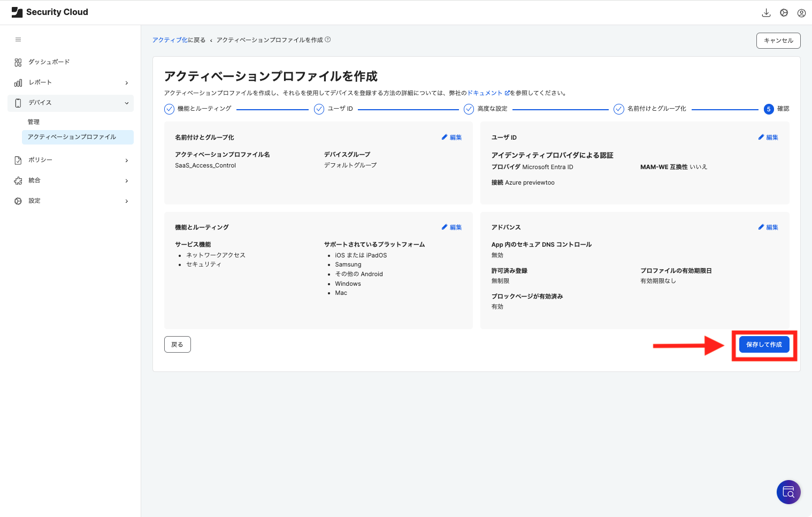Click the ネットワークアクセス list item
This screenshot has width=812, height=517.
(x=216, y=255)
